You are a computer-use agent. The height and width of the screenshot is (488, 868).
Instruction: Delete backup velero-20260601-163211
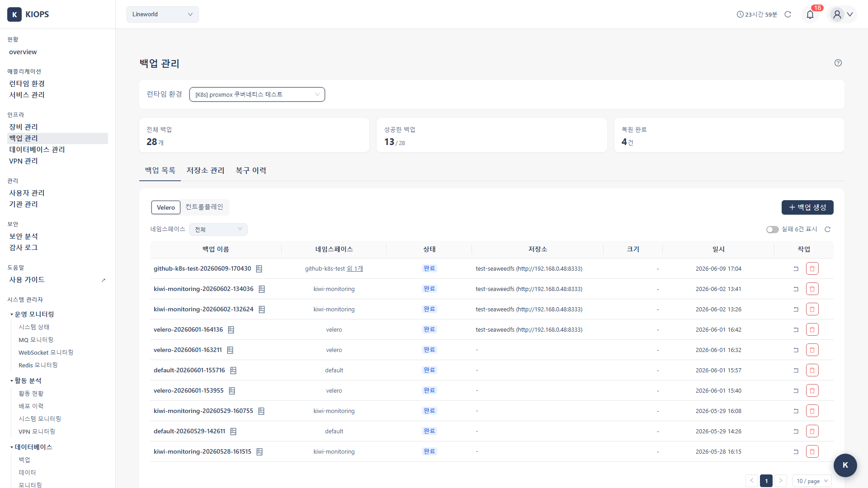812,350
